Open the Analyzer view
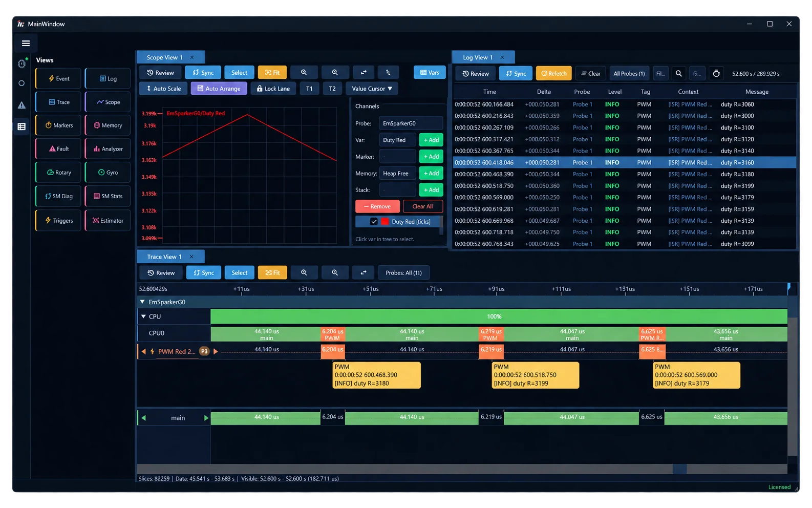Image resolution: width=812 pixels, height=508 pixels. (108, 149)
